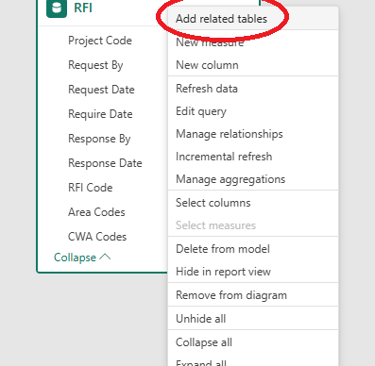Viewport: 375px width, 366px height.
Task: Choose Select columns entry
Action: (213, 203)
